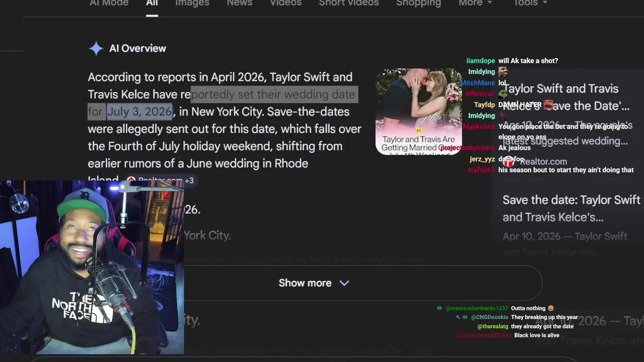
Task: Open the Shopping tab
Action: coord(419,3)
